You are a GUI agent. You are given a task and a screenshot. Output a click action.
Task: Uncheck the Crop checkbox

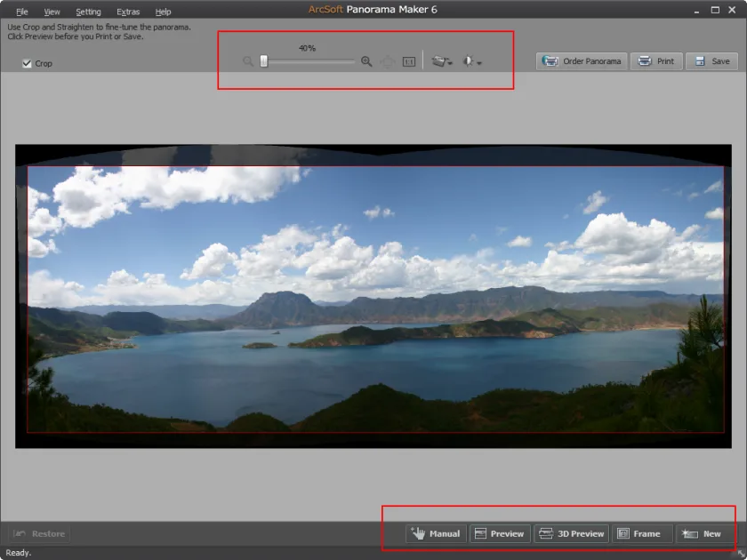click(x=27, y=63)
